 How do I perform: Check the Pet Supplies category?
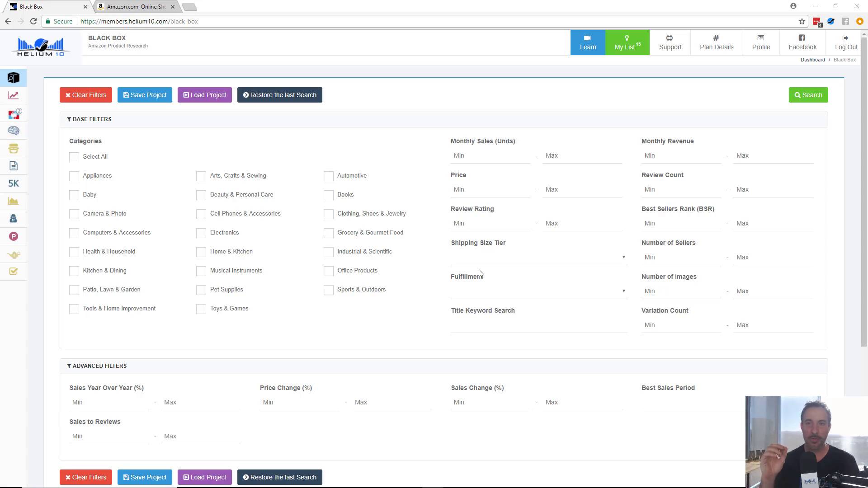pyautogui.click(x=201, y=290)
